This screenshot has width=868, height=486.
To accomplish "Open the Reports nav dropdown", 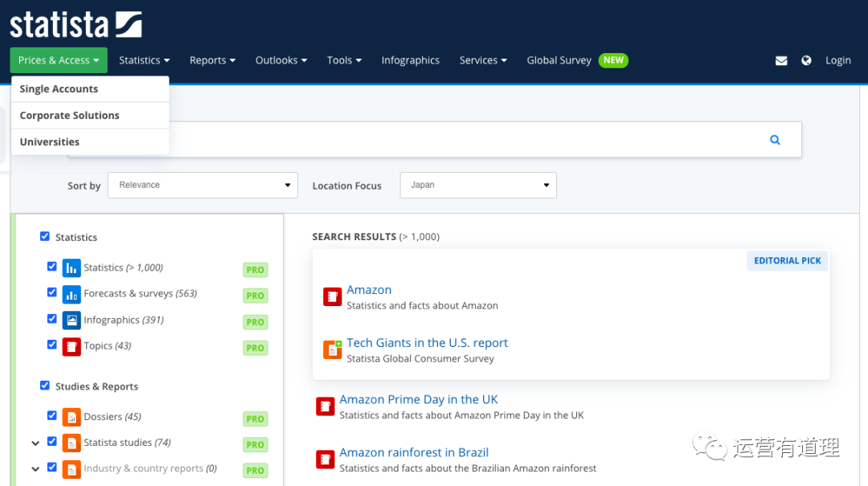I will [212, 60].
